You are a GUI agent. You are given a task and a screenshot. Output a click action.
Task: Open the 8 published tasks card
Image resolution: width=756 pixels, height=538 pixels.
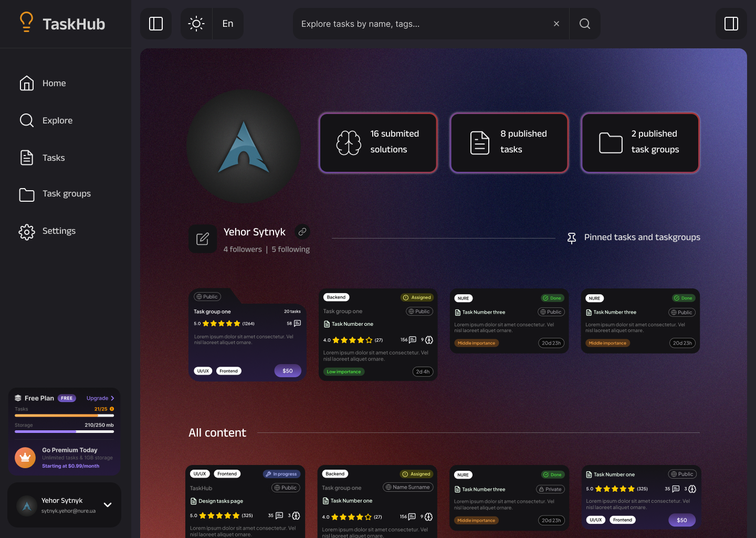tap(509, 142)
